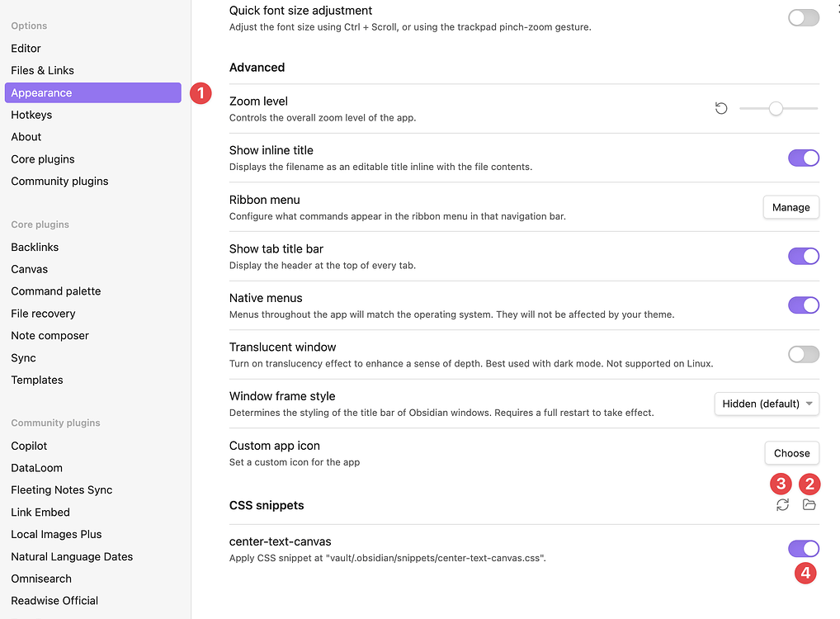Reload CSS snippets with refresh icon

tap(782, 504)
